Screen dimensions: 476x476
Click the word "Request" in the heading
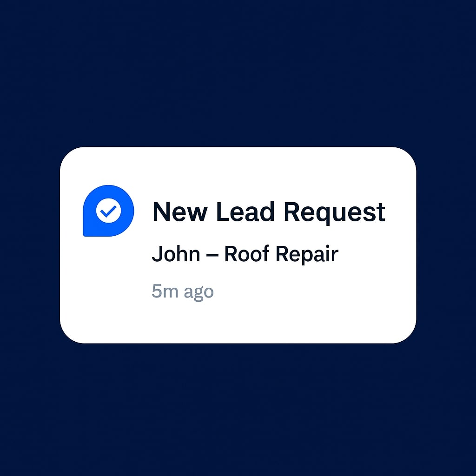point(335,213)
